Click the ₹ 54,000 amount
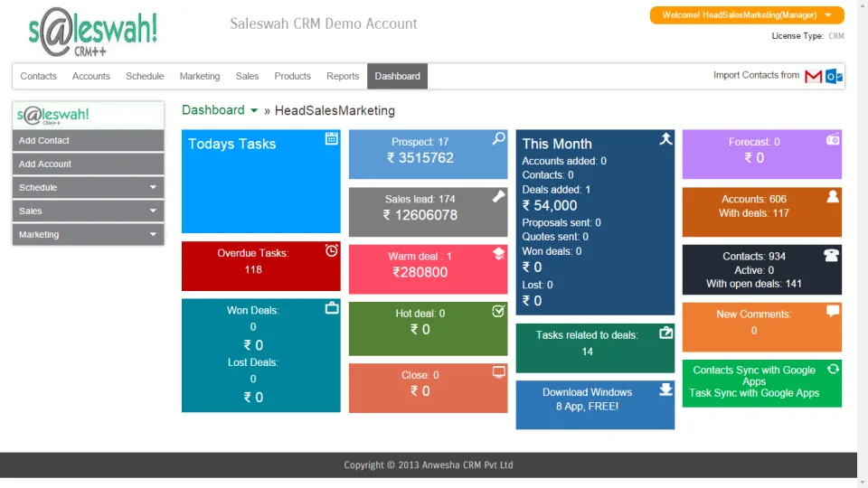868x488 pixels. point(550,206)
